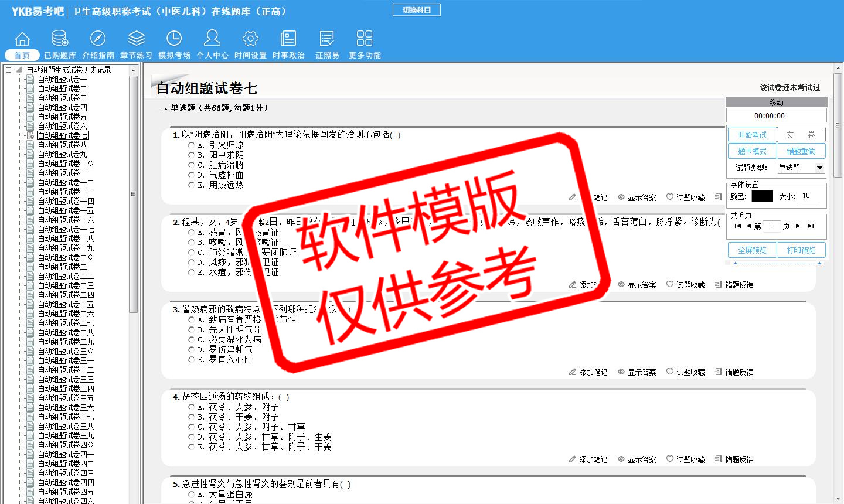The image size is (844, 504).
Task: Click the 开始考试 button
Action: click(x=752, y=135)
